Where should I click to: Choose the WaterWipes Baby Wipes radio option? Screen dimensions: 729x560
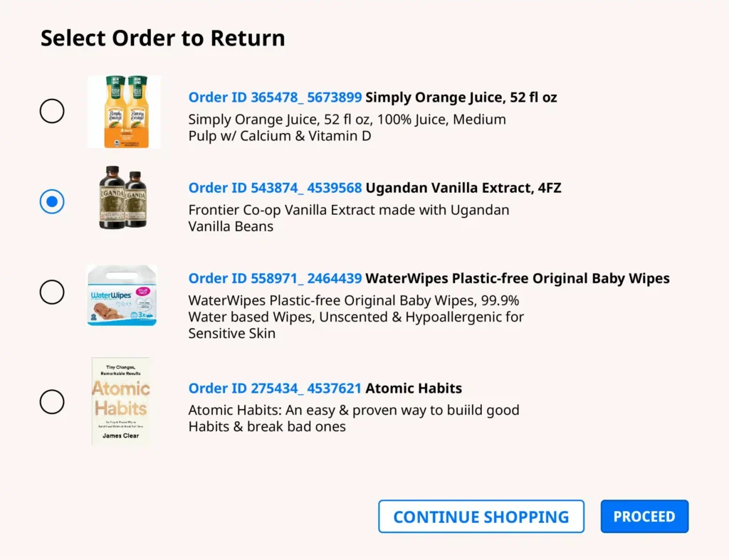point(52,292)
